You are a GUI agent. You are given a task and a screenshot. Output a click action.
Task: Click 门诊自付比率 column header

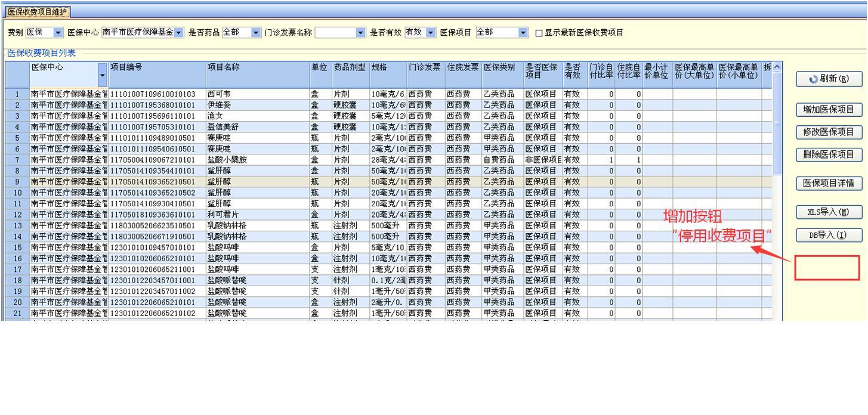tap(601, 75)
